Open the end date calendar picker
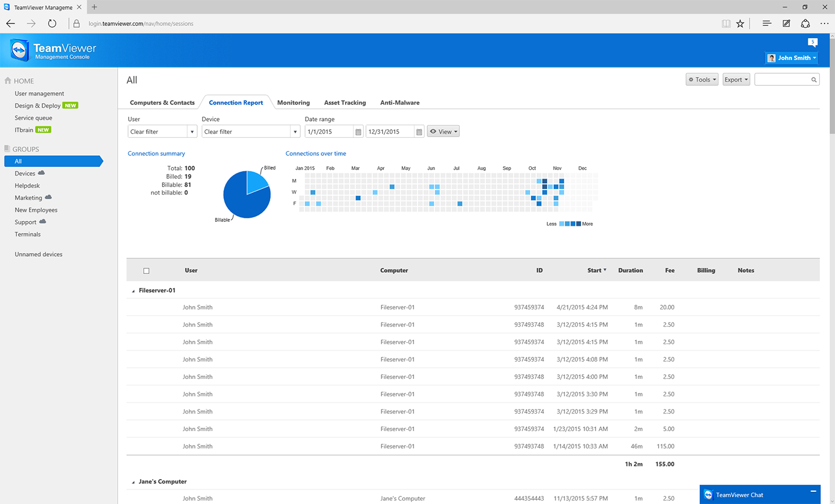The width and height of the screenshot is (835, 504). click(419, 132)
